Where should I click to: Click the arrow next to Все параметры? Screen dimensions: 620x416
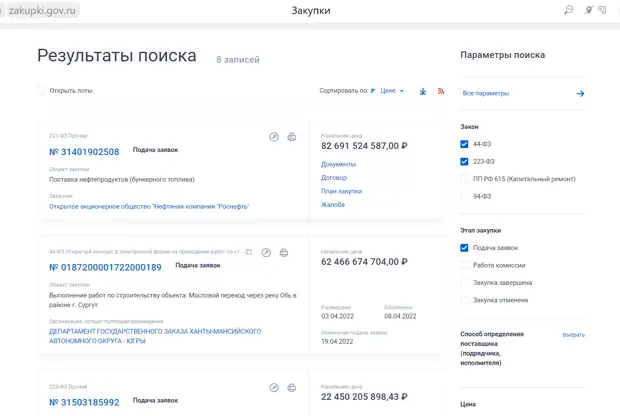(x=580, y=94)
